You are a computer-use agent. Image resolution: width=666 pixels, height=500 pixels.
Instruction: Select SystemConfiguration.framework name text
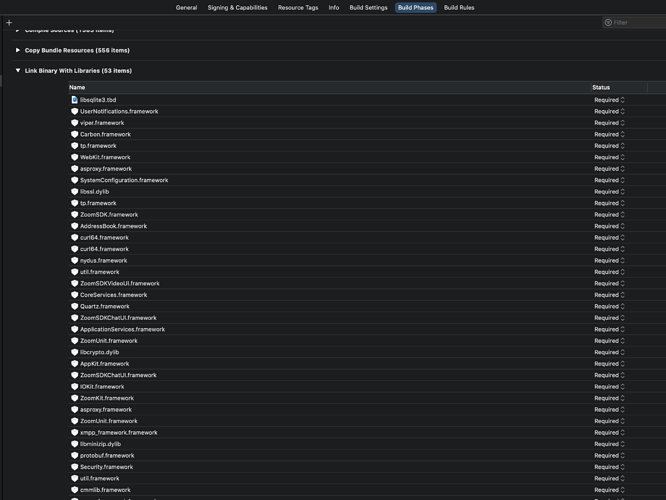pos(124,180)
